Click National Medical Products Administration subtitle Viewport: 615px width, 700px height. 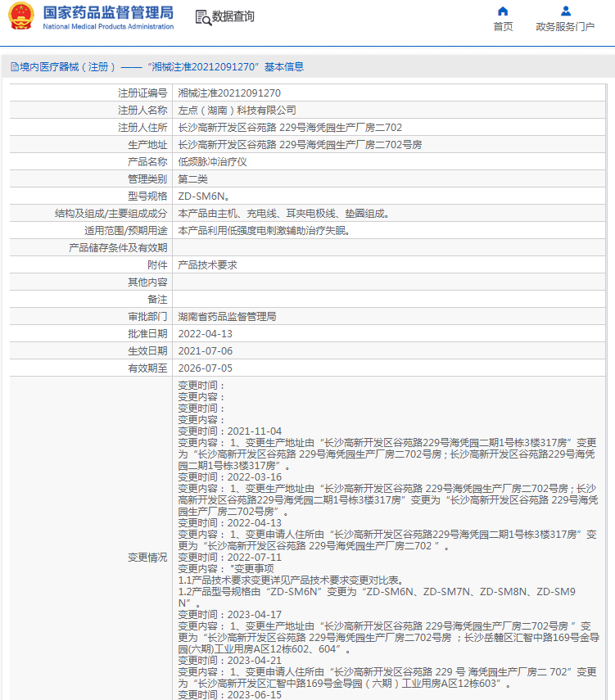(x=108, y=26)
